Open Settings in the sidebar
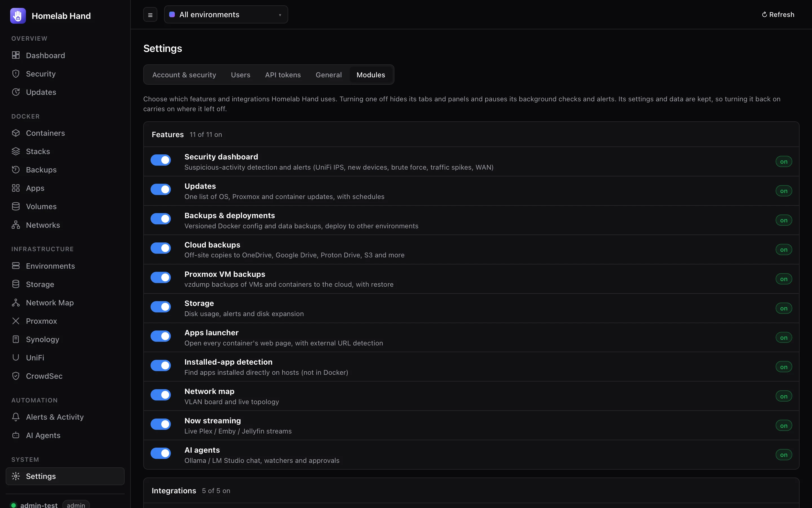Screen dimensions: 812x508 65,476
